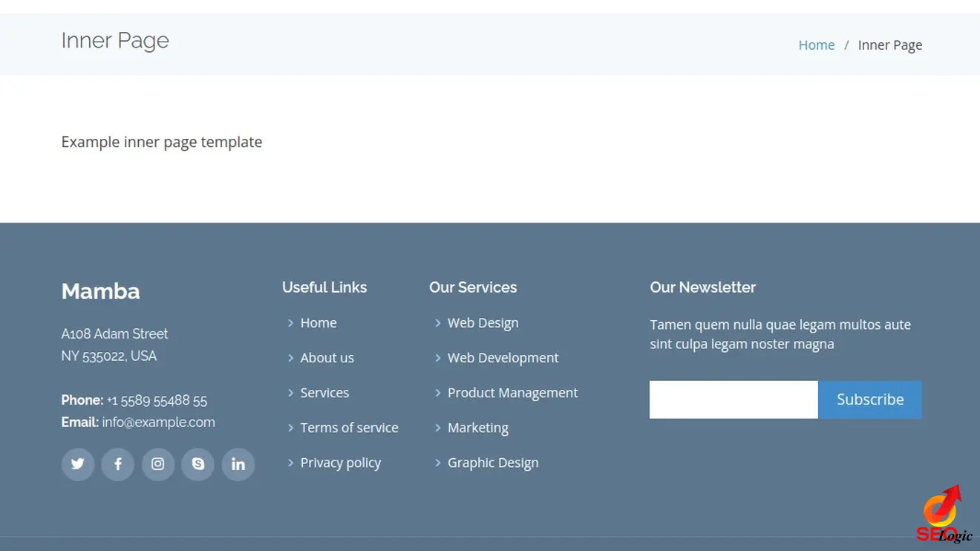Click chevron arrow beside Web Design
Viewport: 980px width, 551px height.
pos(438,323)
